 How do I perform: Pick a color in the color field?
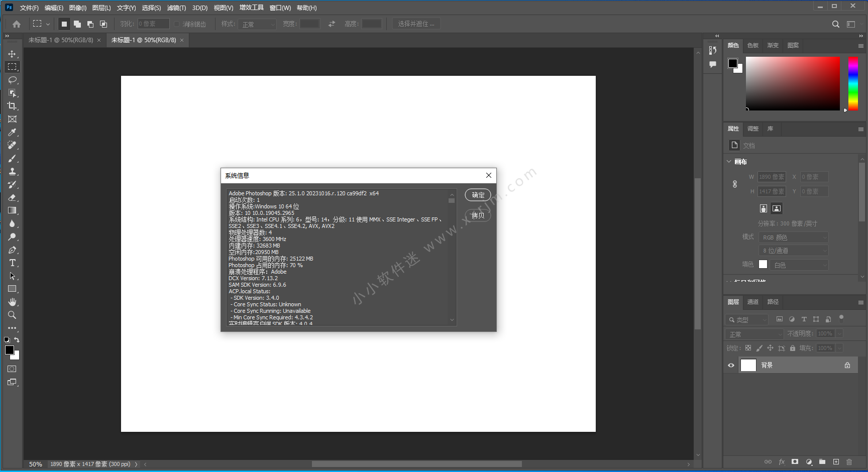[793, 83]
